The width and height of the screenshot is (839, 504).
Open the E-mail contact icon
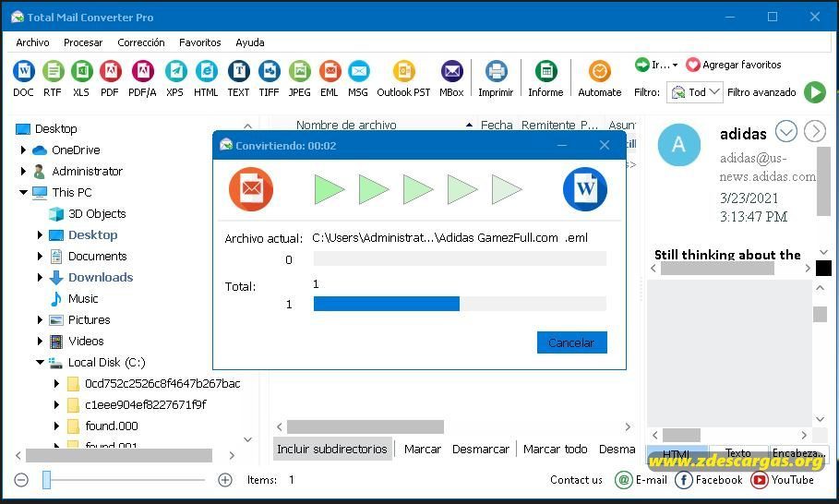point(623,480)
